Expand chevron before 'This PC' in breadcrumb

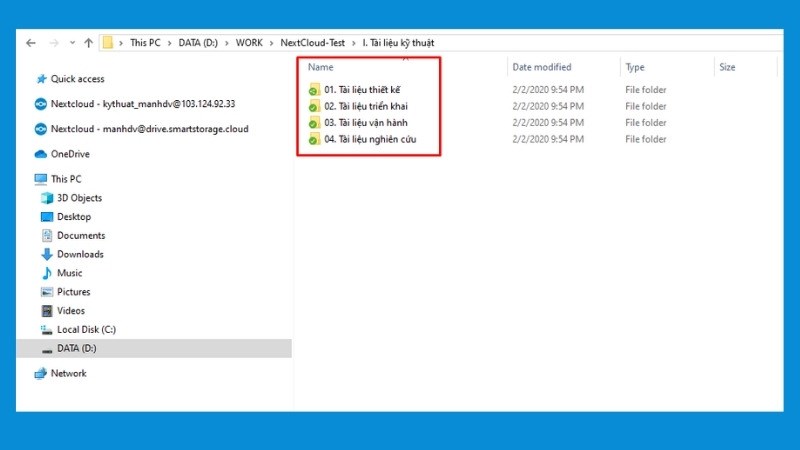pyautogui.click(x=121, y=43)
